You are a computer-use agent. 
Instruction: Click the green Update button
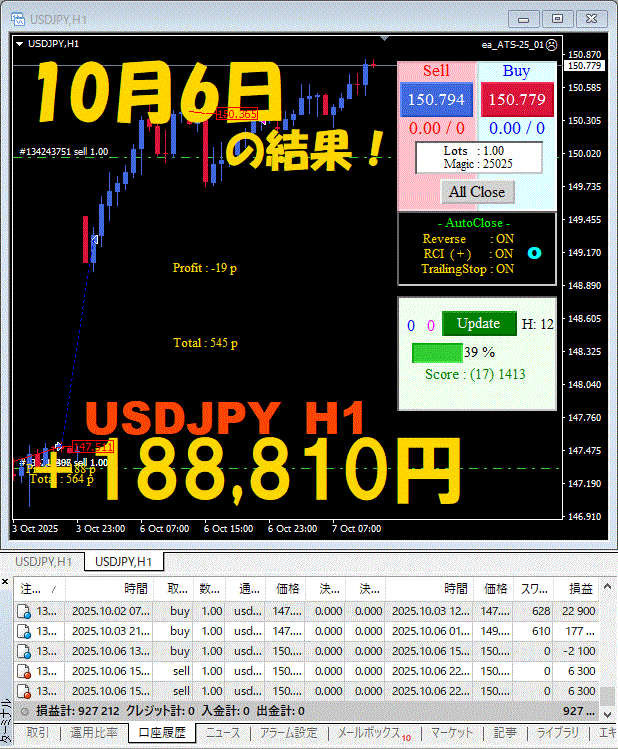pyautogui.click(x=479, y=323)
